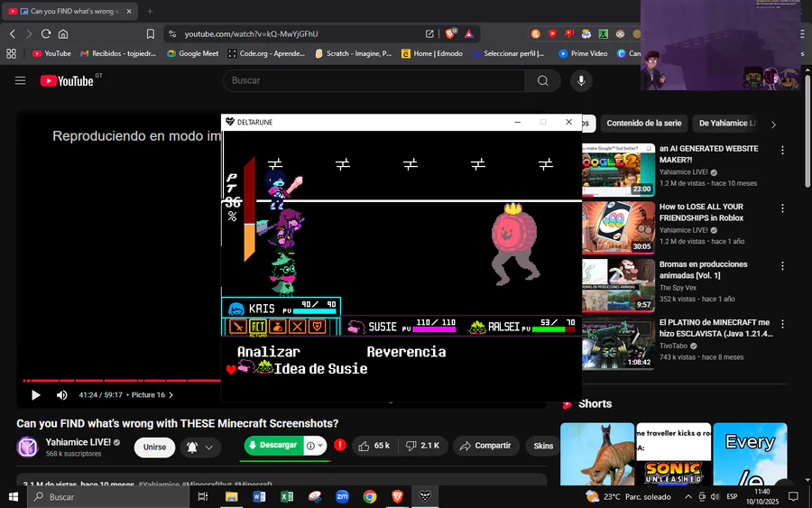Click Susie's portrait icon beside her name
Viewport: 812px width, 508px height.
[355, 327]
